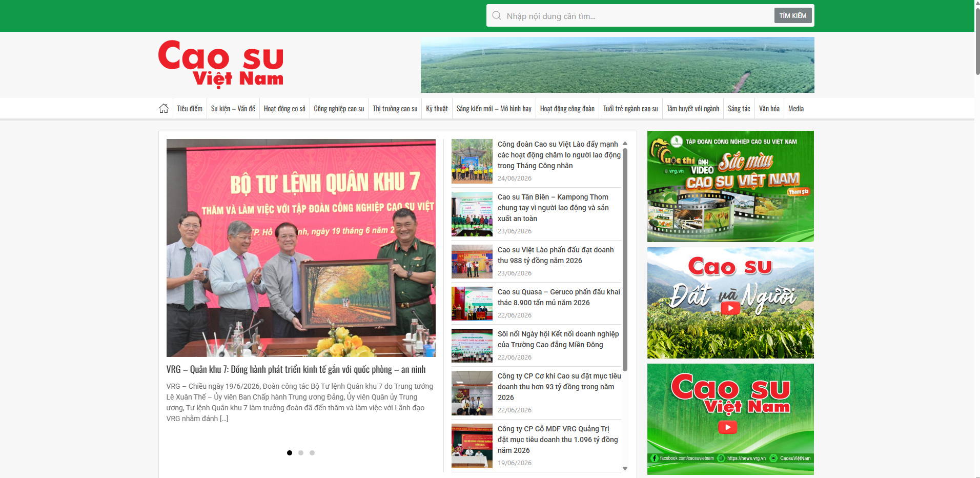Click thumbnail of Quasa – Geruco article
Image resolution: width=980 pixels, height=478 pixels.
click(x=472, y=304)
